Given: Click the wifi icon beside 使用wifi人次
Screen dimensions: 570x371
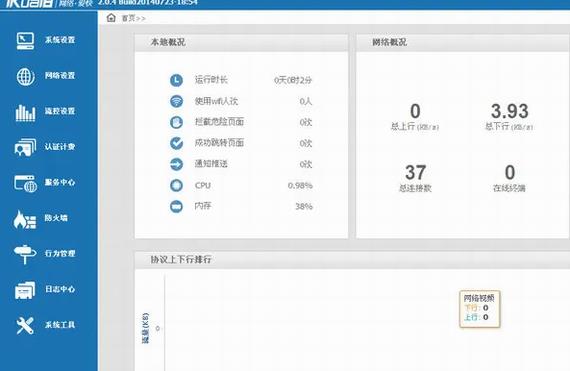Looking at the screenshot, I should [x=177, y=101].
